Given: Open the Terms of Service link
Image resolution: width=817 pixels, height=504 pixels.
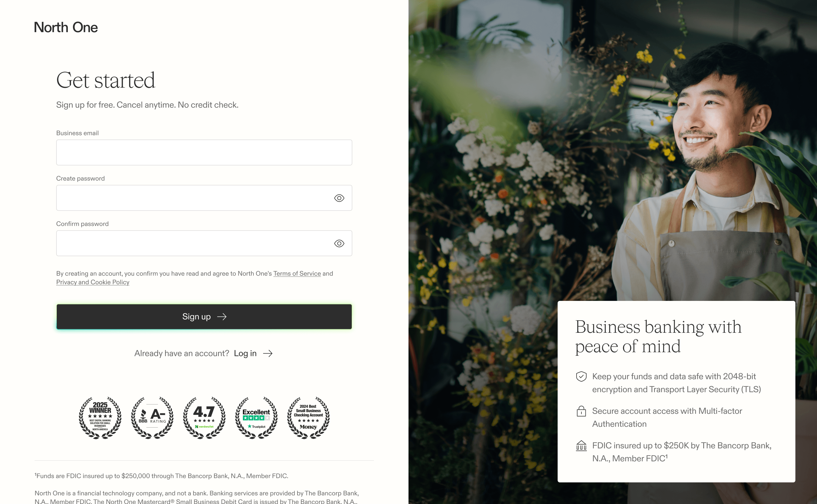Looking at the screenshot, I should point(297,273).
